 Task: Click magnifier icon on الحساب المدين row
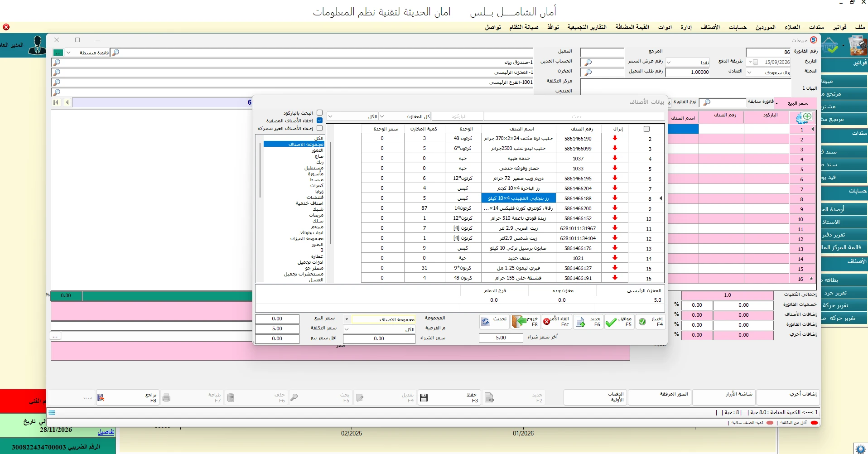[x=56, y=63]
